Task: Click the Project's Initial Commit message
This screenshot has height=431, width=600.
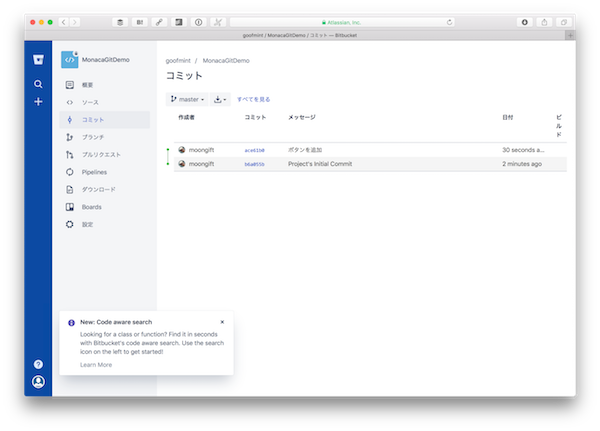Action: [320, 164]
